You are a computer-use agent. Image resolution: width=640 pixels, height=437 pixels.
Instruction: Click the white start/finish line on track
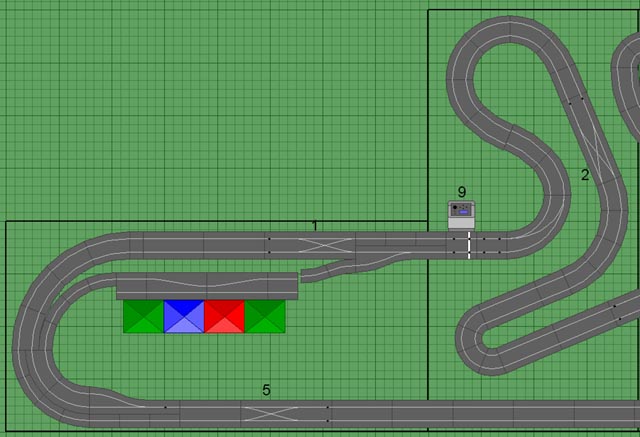(x=469, y=246)
